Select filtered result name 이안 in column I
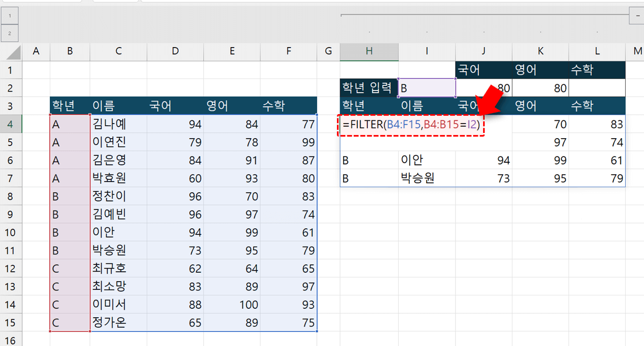This screenshot has width=644, height=346. pyautogui.click(x=427, y=160)
